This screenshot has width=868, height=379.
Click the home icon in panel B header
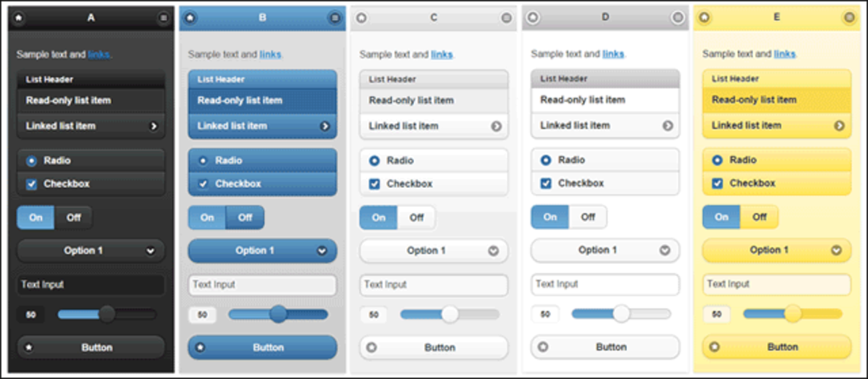[x=190, y=18]
